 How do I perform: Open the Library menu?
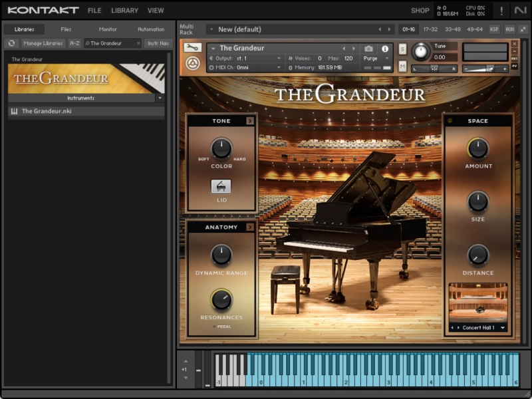(x=124, y=11)
